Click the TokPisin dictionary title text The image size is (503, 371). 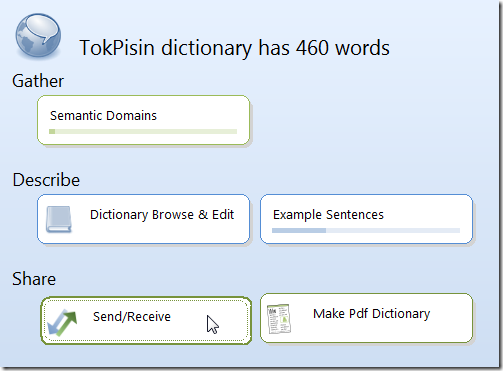234,48
